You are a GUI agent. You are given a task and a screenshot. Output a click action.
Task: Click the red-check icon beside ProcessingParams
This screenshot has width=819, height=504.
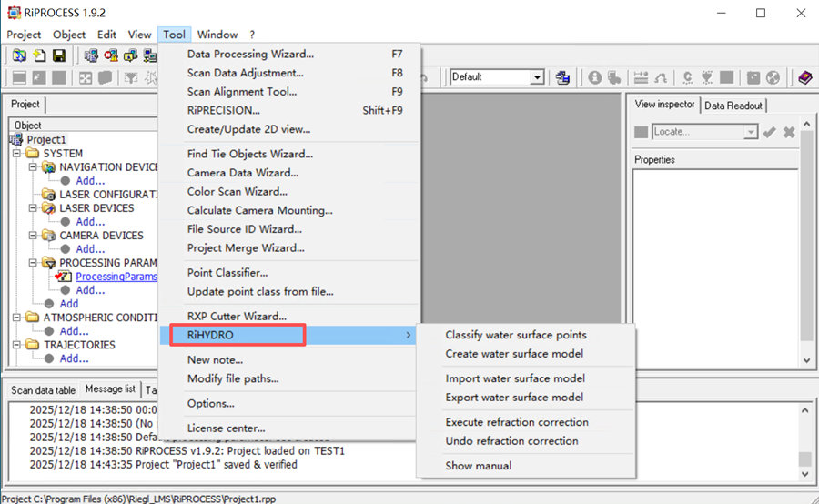(63, 277)
